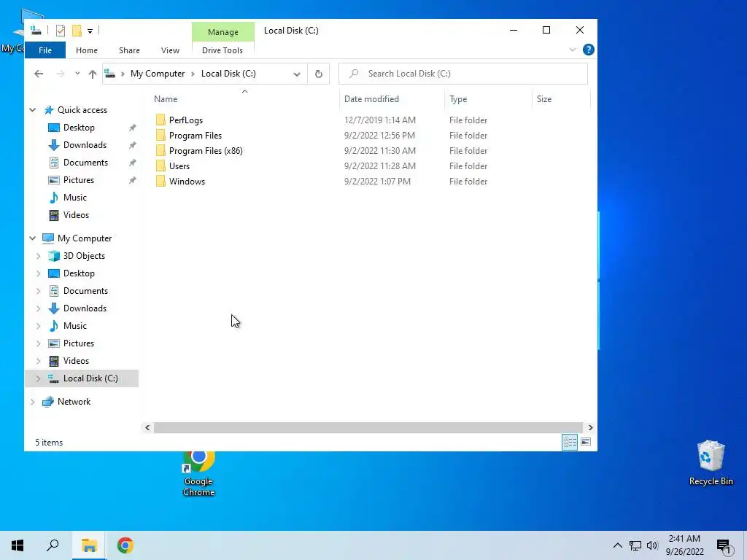Expand the Network tree node
This screenshot has height=560, width=747.
pyautogui.click(x=32, y=402)
